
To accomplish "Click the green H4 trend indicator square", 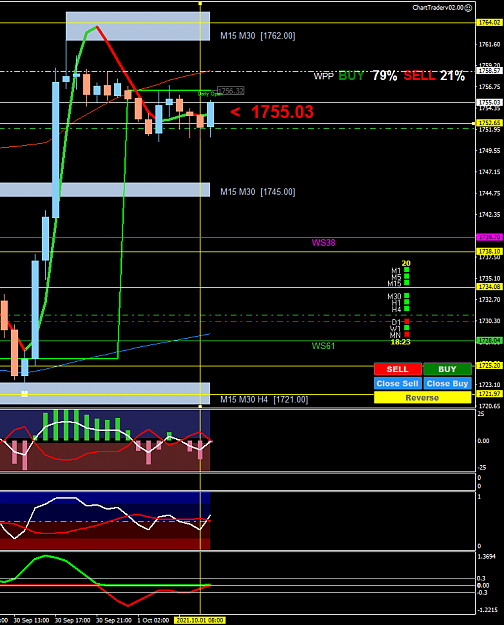I will [407, 309].
